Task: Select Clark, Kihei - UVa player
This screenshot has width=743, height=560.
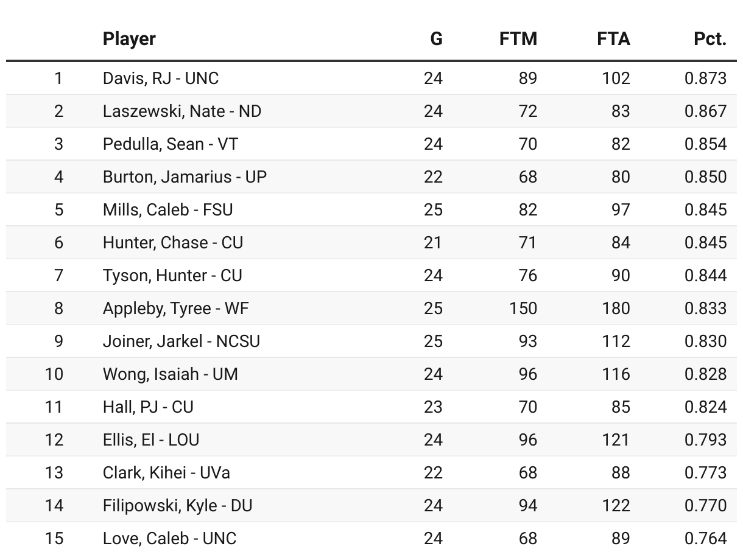Action: [x=166, y=472]
